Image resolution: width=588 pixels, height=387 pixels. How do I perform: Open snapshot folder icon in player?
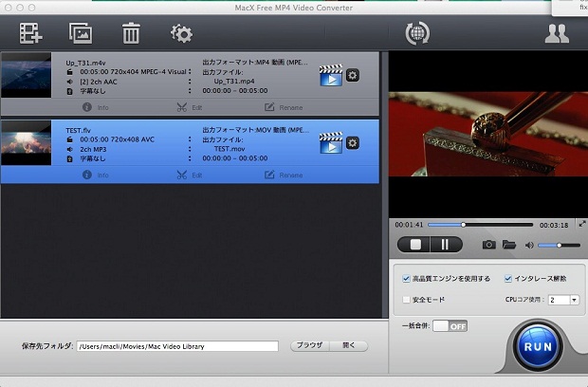(x=509, y=245)
